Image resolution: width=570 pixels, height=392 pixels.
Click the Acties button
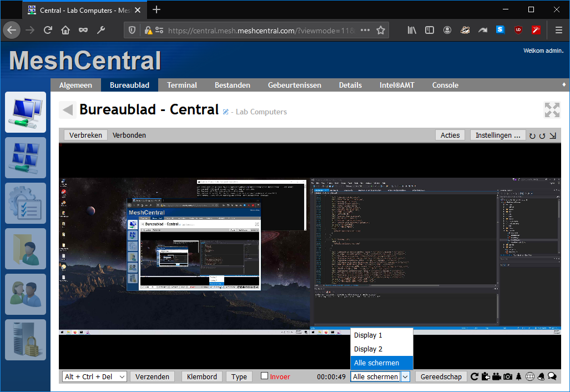[x=450, y=135]
